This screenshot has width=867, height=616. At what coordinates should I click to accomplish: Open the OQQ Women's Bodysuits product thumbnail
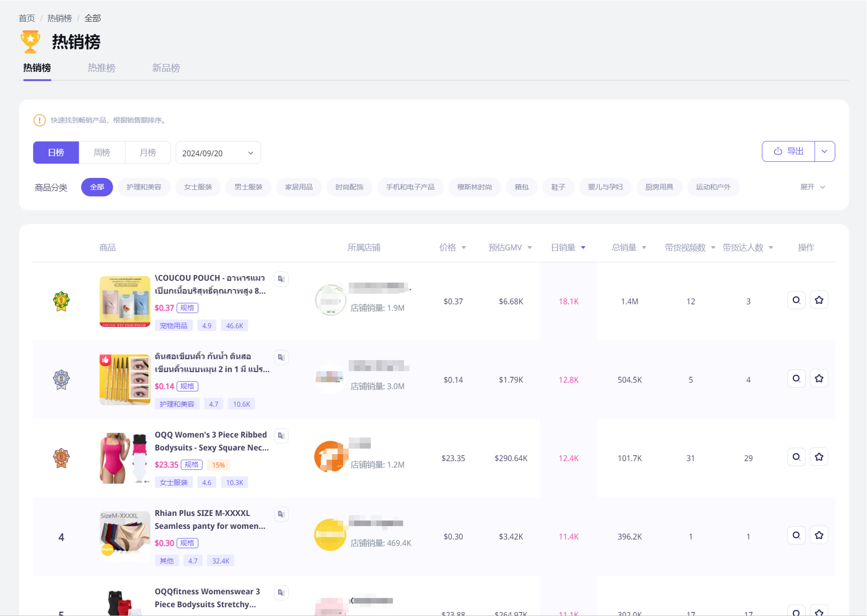(x=125, y=458)
